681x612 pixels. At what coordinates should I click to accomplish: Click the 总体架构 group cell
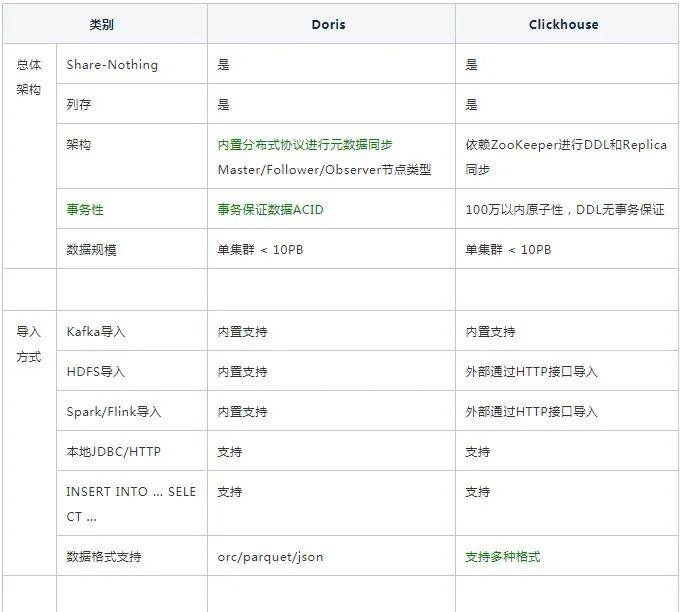pos(30,156)
